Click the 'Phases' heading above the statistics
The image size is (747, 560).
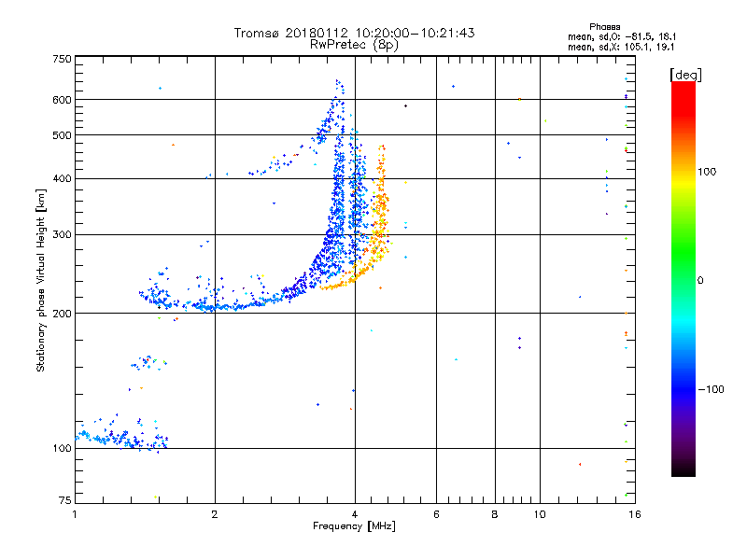pyautogui.click(x=604, y=27)
